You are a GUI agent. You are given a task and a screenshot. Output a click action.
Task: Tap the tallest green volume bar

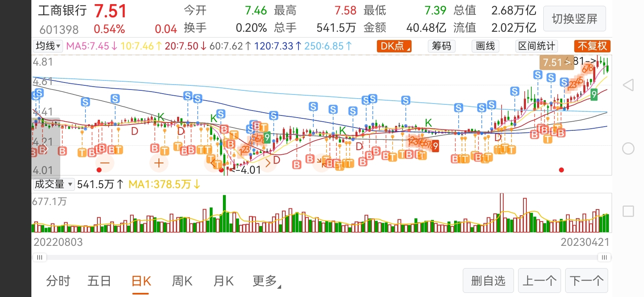[224, 214]
